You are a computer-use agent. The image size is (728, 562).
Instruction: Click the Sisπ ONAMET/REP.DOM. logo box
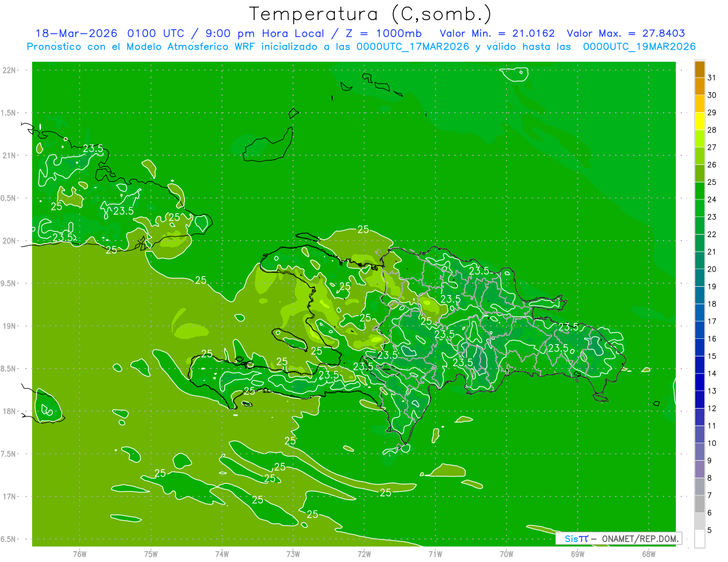point(618,538)
